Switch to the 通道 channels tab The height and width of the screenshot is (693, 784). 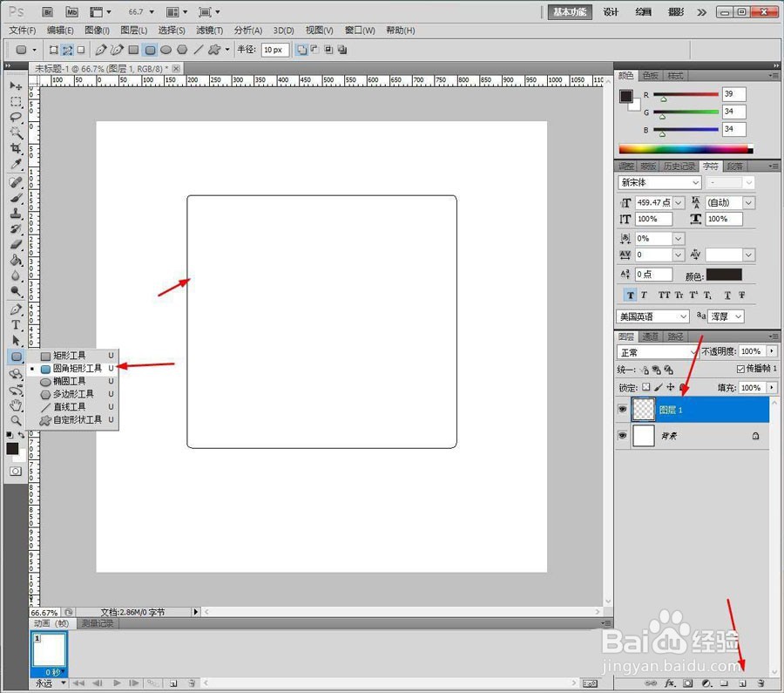coord(650,336)
